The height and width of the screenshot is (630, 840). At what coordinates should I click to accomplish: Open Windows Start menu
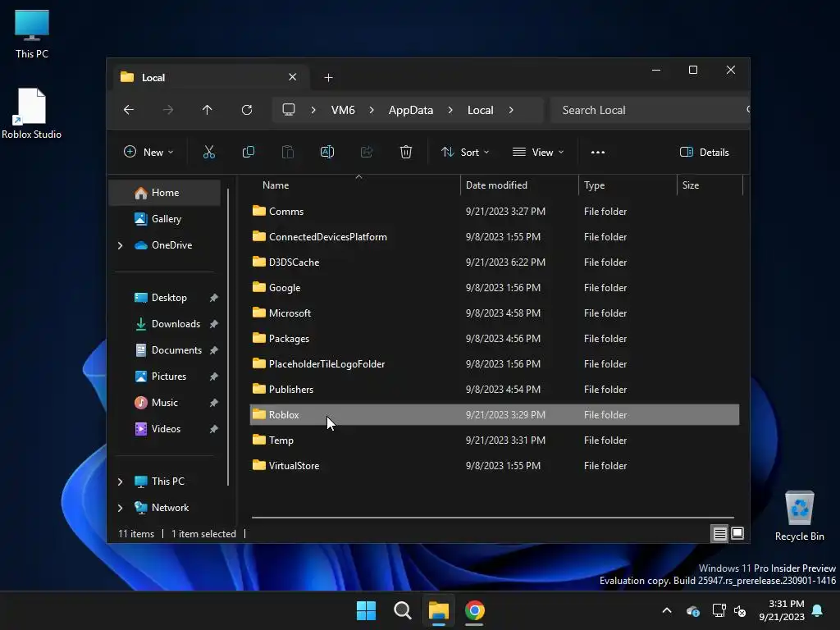(x=367, y=610)
